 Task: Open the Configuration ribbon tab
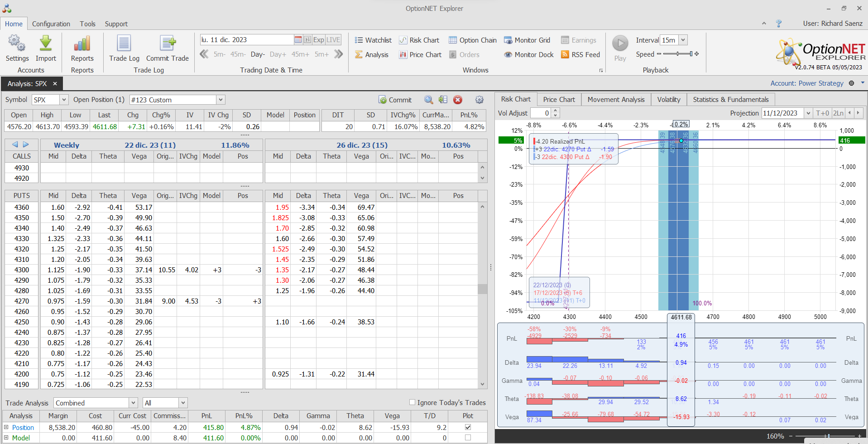[x=51, y=24]
